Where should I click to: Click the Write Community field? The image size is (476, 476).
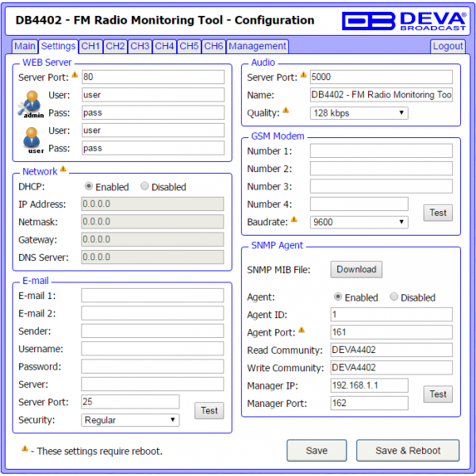pyautogui.click(x=392, y=367)
